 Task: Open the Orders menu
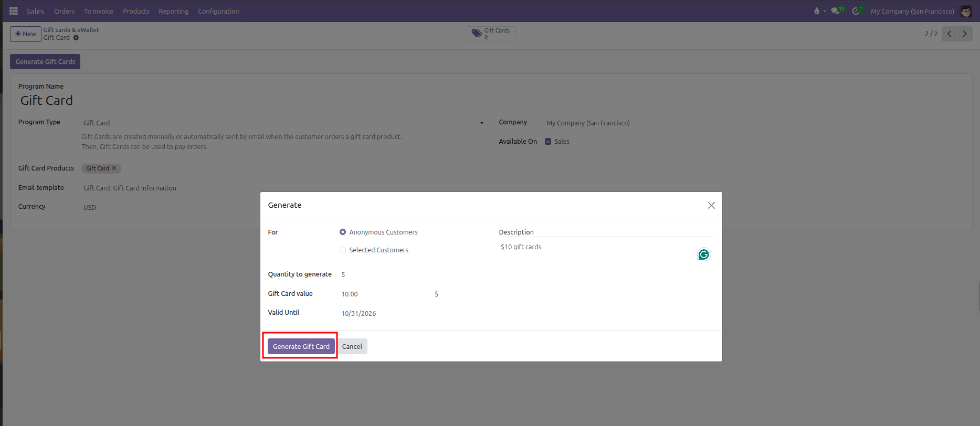(65, 11)
